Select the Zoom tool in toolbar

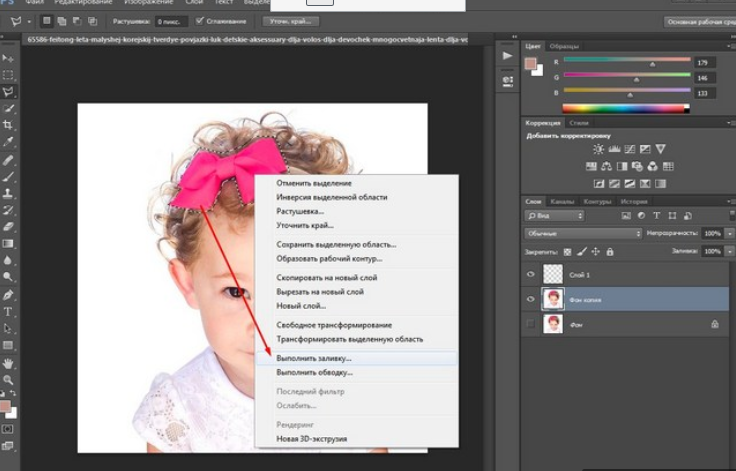click(8, 379)
